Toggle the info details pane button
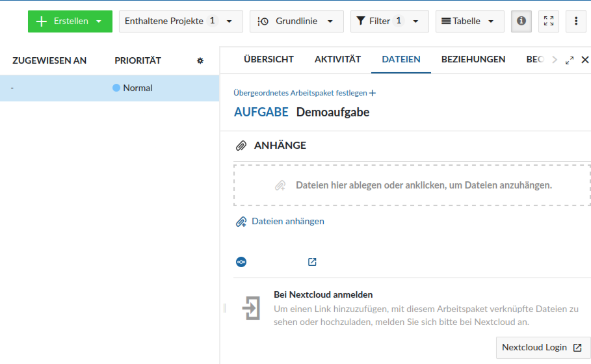This screenshot has width=591, height=364. tap(521, 21)
